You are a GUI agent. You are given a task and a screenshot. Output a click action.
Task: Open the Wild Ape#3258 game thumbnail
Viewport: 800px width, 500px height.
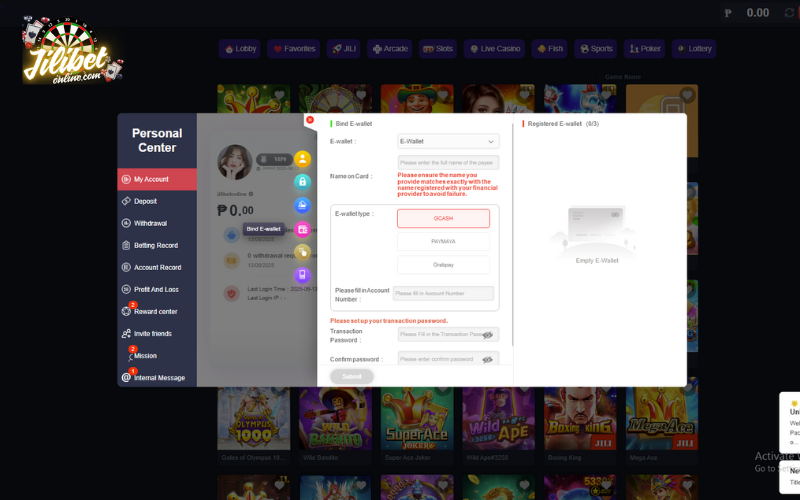[x=498, y=418]
